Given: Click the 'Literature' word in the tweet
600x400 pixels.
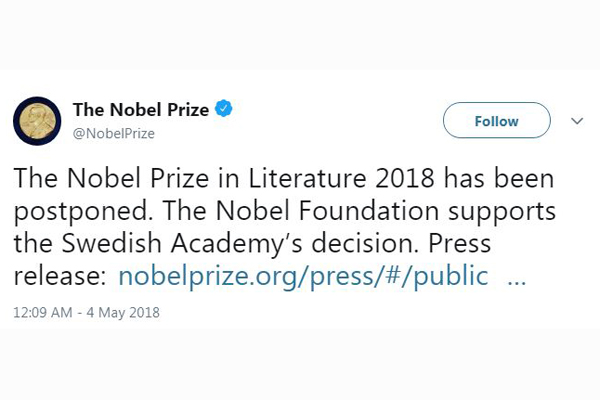Looking at the screenshot, I should click(308, 178).
